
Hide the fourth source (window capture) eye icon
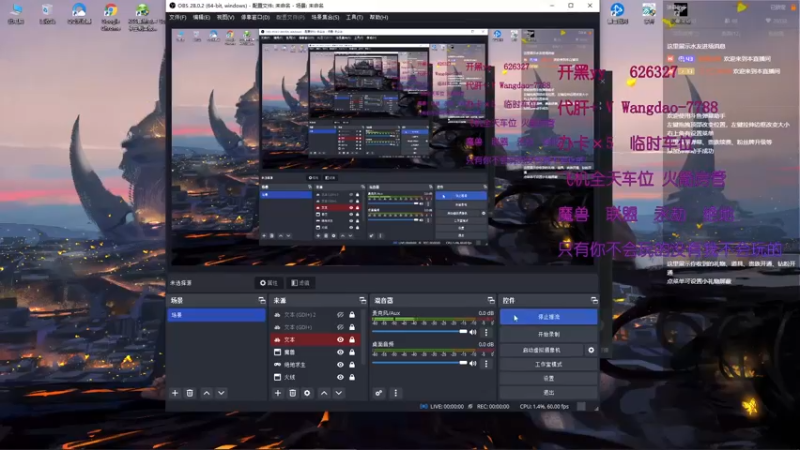coord(340,352)
